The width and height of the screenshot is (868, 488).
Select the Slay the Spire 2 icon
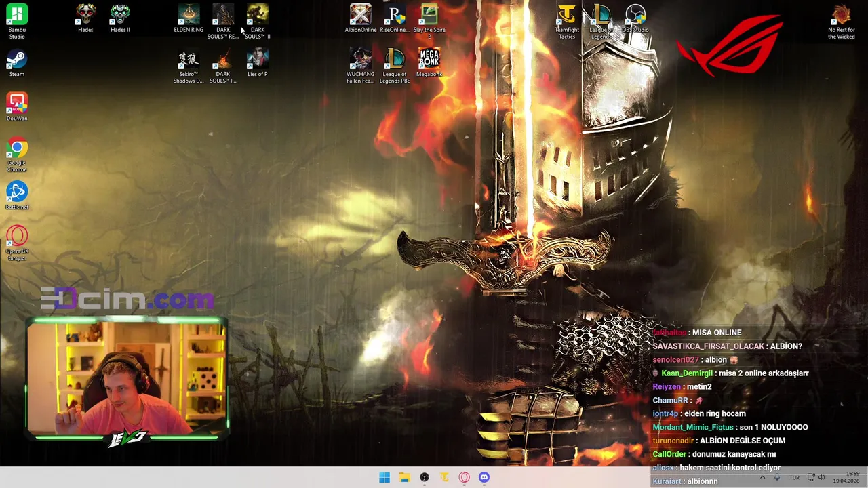429,21
